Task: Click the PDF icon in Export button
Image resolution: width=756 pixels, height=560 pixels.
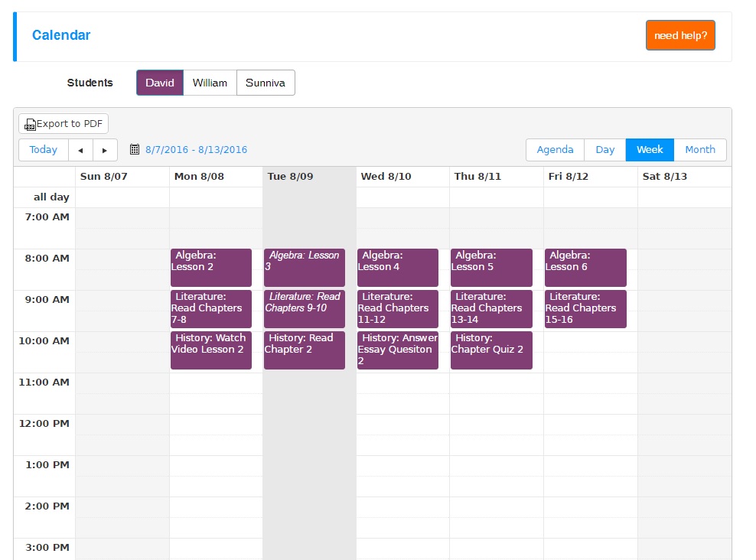Action: (x=30, y=125)
